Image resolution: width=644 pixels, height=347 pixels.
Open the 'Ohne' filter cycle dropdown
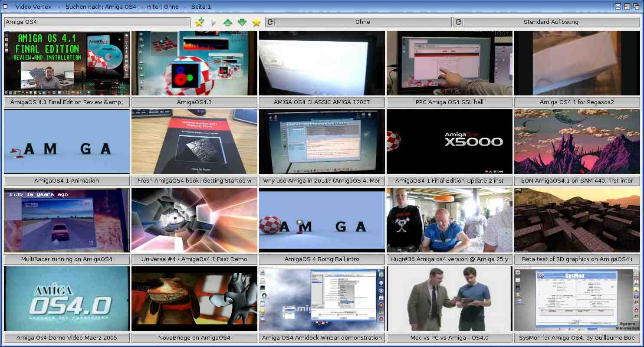[362, 22]
